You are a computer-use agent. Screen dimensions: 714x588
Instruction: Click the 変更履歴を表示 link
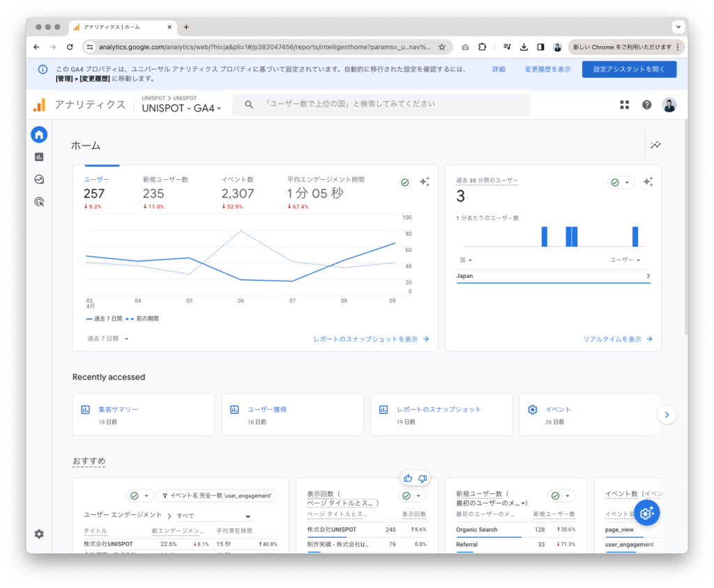pos(547,69)
